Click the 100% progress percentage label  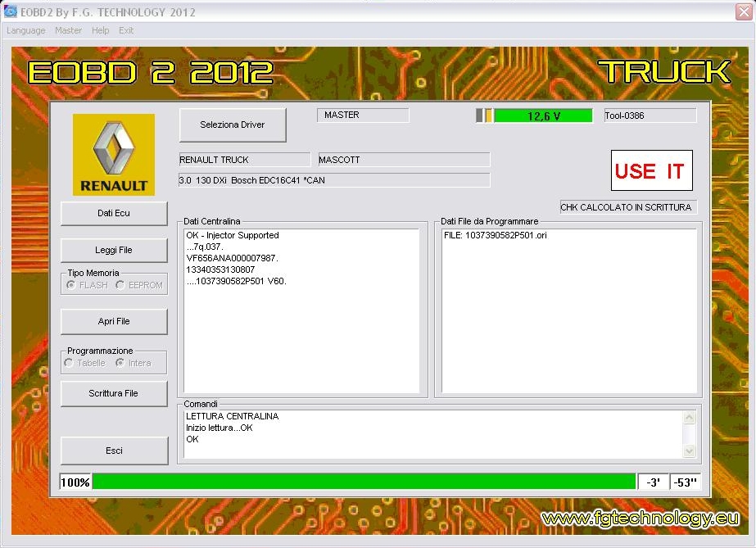click(x=75, y=482)
